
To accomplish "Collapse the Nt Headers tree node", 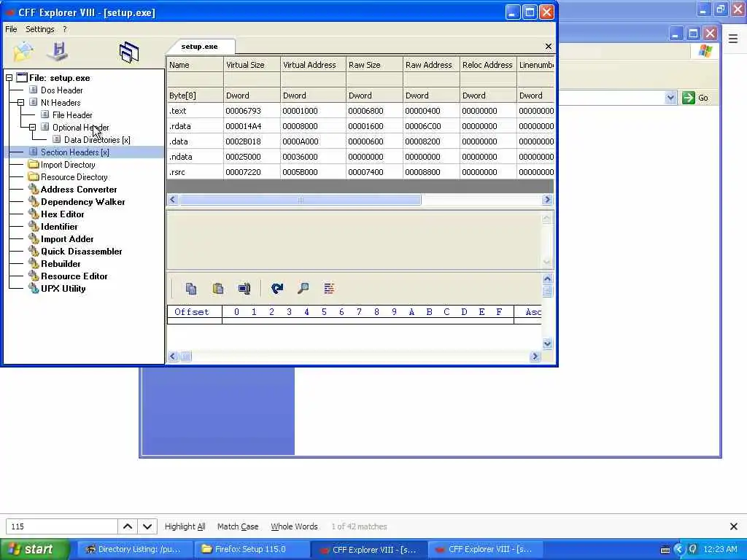I will [x=20, y=102].
